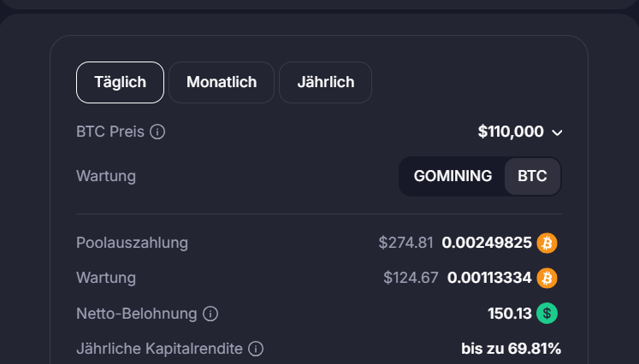Click the Poolauszahlung label
This screenshot has height=364, width=639.
coord(132,243)
